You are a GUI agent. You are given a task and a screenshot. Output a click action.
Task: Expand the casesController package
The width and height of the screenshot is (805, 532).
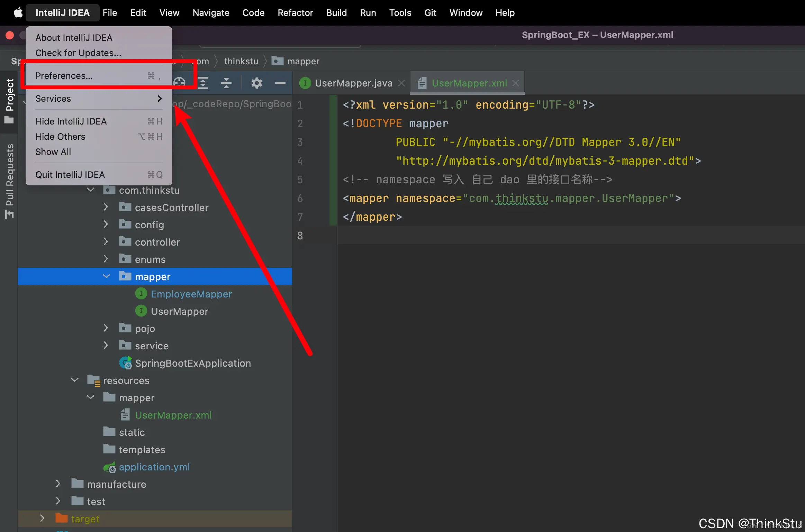click(x=106, y=207)
